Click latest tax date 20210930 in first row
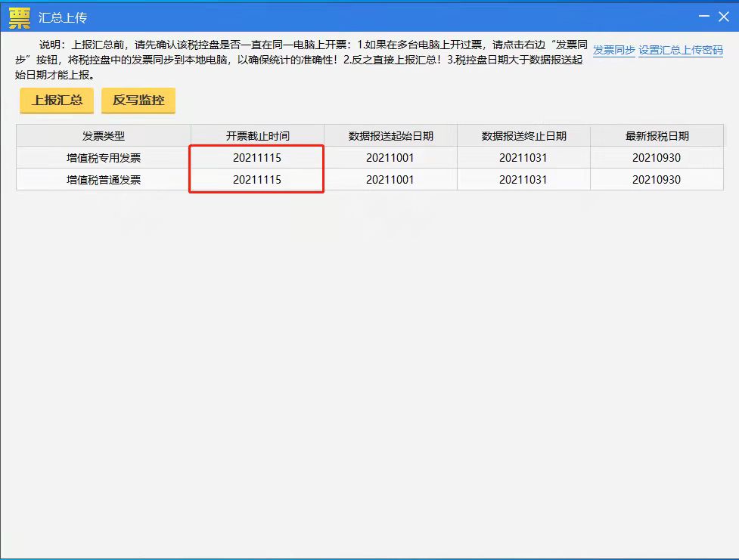 pos(656,157)
